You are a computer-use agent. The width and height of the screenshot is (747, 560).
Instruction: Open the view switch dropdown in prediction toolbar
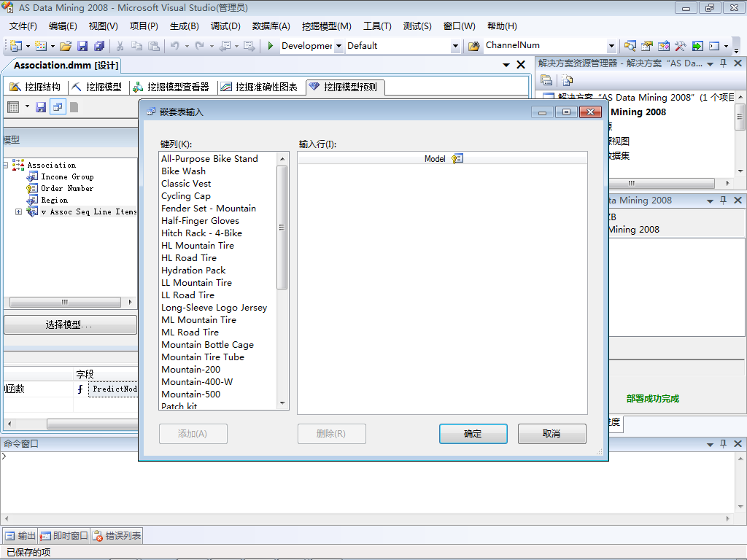(x=27, y=106)
